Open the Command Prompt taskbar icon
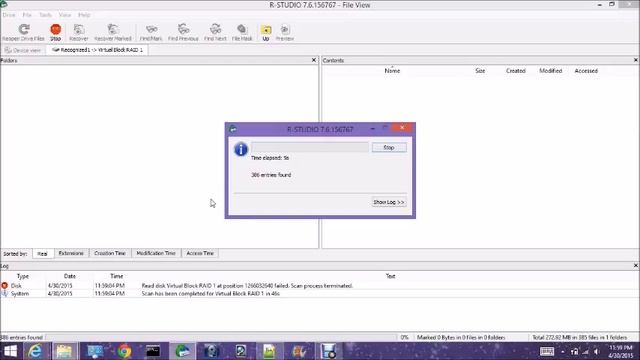This screenshot has height=360, width=640. [x=153, y=351]
